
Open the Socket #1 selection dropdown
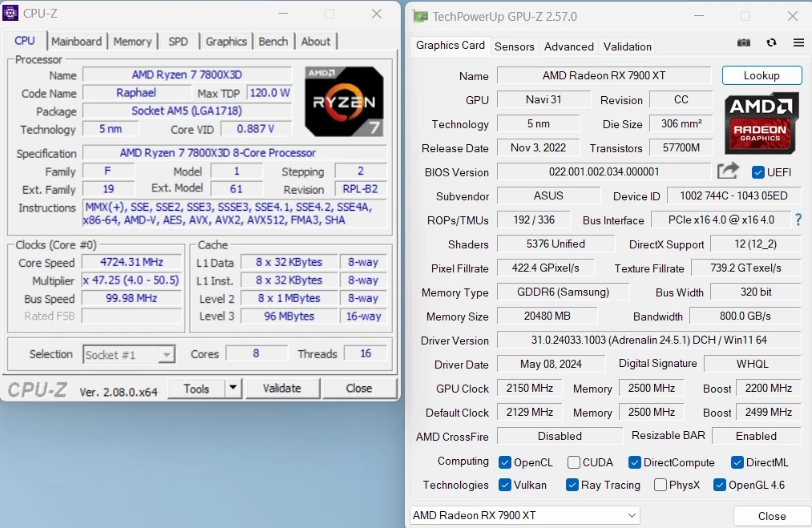coord(129,355)
